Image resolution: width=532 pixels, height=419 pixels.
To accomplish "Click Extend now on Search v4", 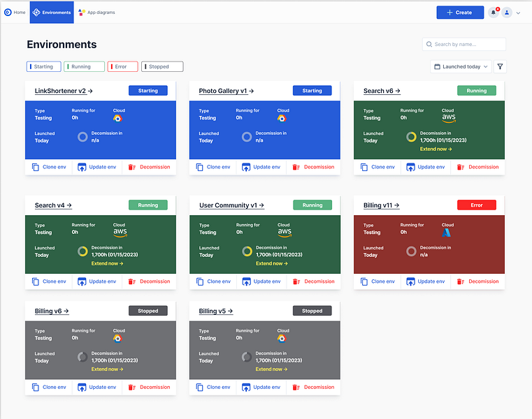I will 107,263.
